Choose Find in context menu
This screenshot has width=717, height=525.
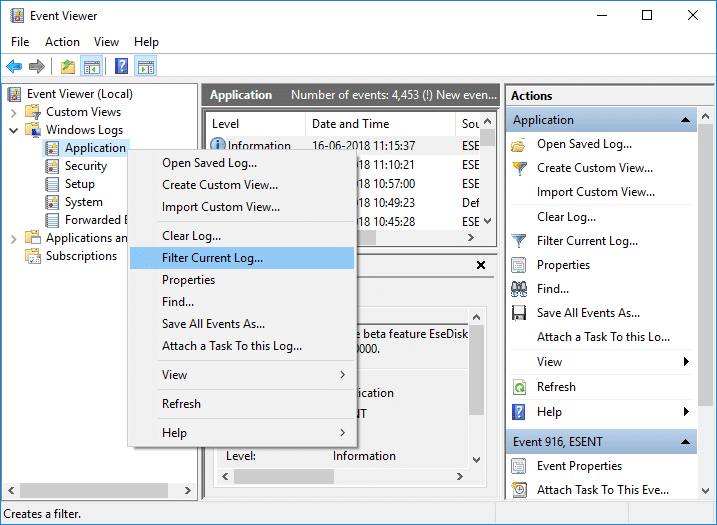click(x=242, y=302)
